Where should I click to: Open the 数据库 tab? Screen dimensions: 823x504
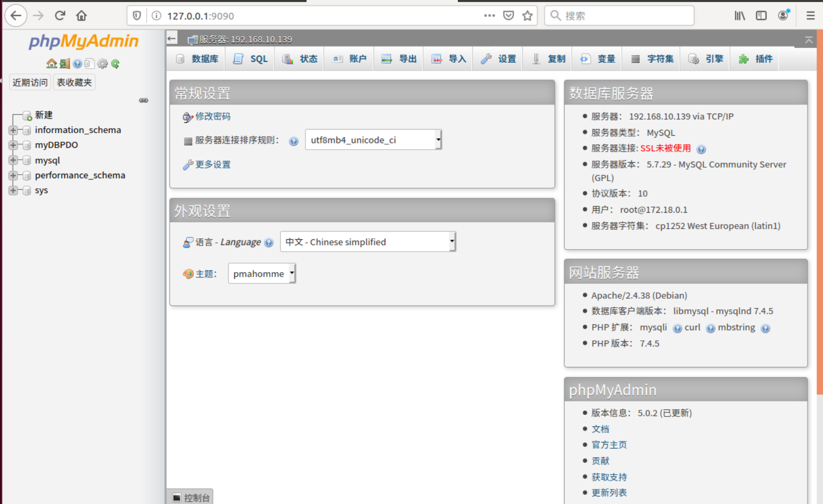point(197,59)
